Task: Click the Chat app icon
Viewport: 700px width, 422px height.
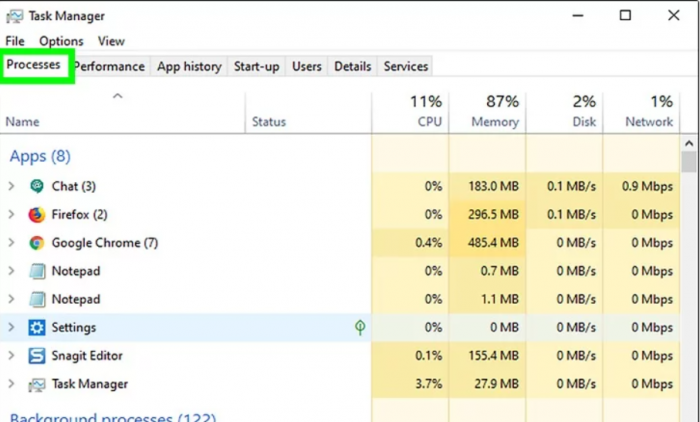Action: [x=37, y=186]
